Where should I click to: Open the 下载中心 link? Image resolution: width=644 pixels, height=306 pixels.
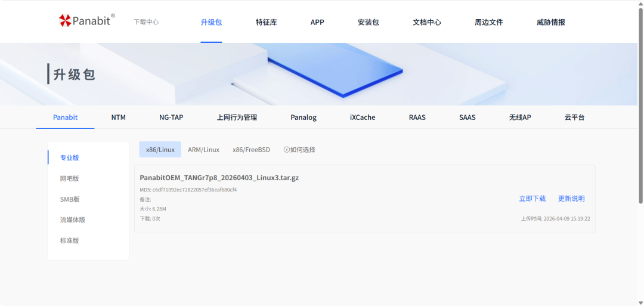pos(146,22)
